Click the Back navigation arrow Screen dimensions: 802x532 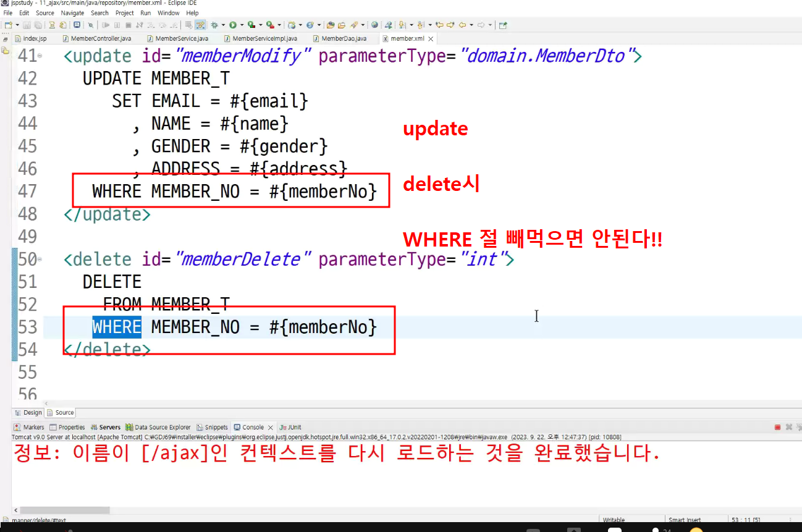(462, 25)
